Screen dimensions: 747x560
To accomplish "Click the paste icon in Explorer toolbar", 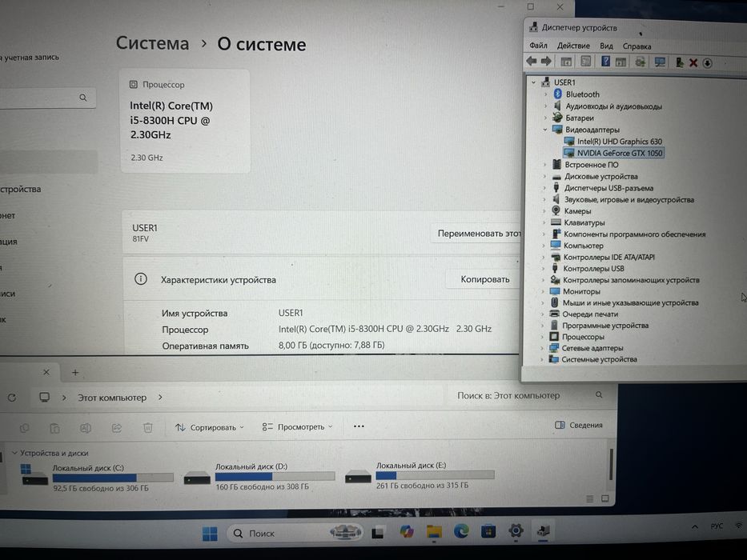I will coord(54,429).
